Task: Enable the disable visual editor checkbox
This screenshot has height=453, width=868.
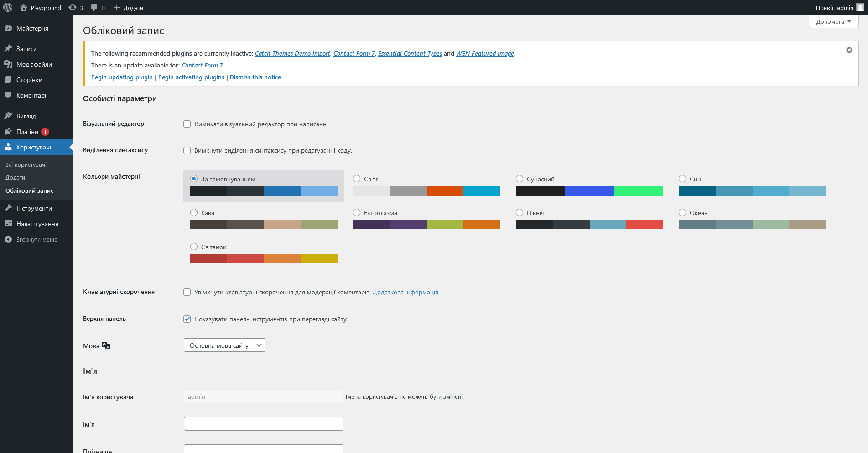Action: pos(187,124)
